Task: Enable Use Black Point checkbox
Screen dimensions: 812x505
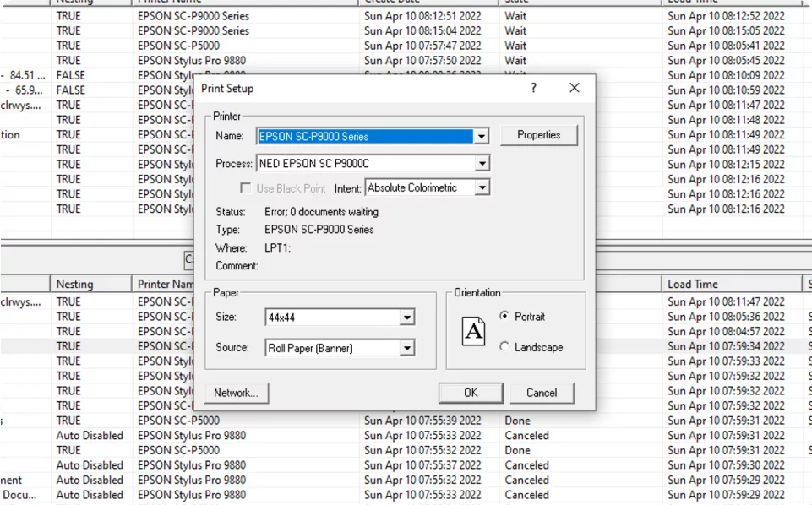Action: [x=246, y=188]
